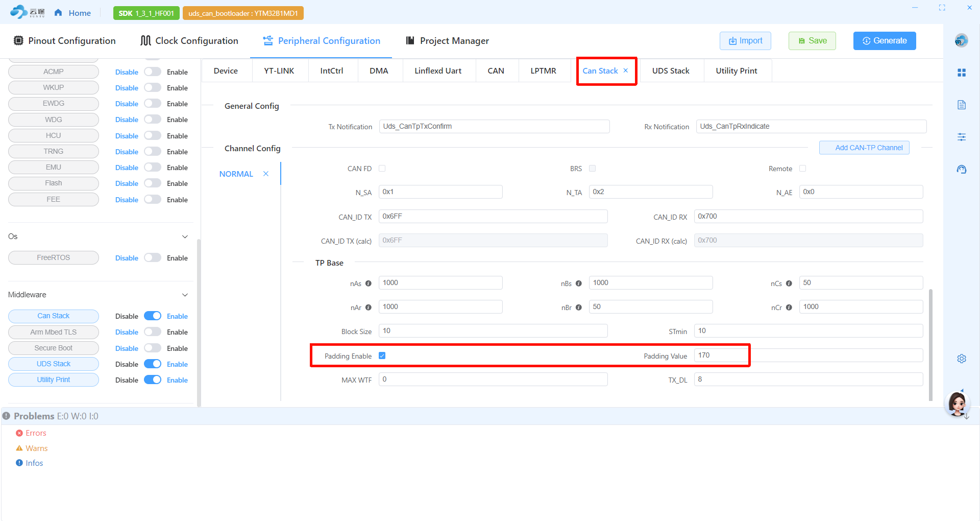Close the NORMAL channel with its X icon

point(266,174)
